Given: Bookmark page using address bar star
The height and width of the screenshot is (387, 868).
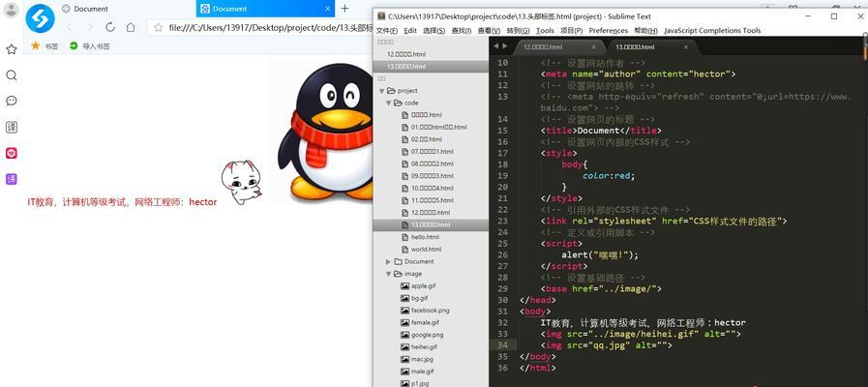Looking at the screenshot, I should [x=159, y=27].
